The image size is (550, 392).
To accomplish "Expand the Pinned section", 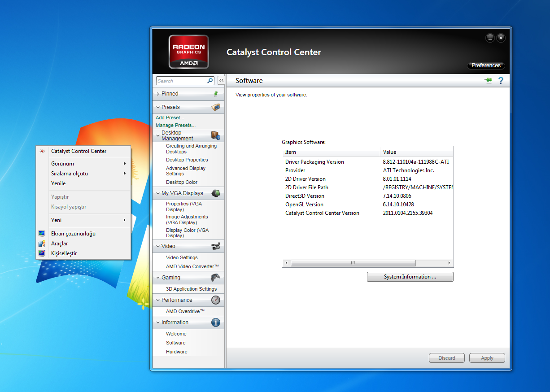I will point(170,94).
